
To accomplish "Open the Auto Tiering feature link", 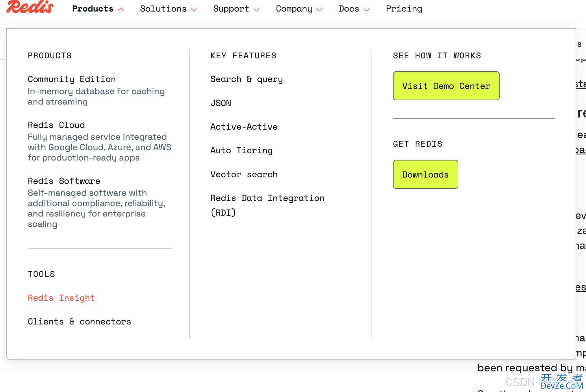I will point(242,150).
